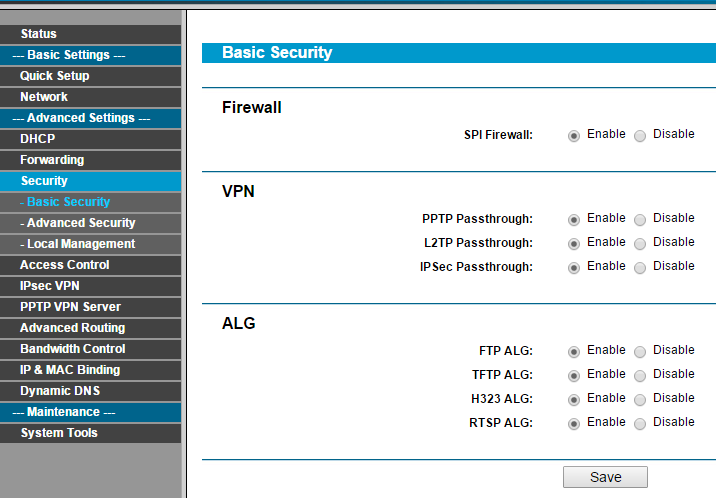The height and width of the screenshot is (498, 716).
Task: Disable the TFTP ALG option
Action: (640, 375)
